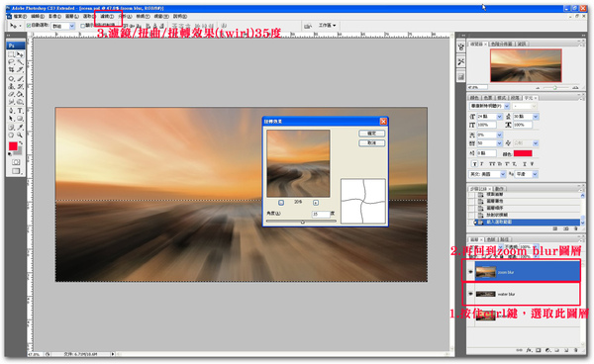The image size is (594, 364).
Task: Click the twirl angle slider handle
Action: 302,223
